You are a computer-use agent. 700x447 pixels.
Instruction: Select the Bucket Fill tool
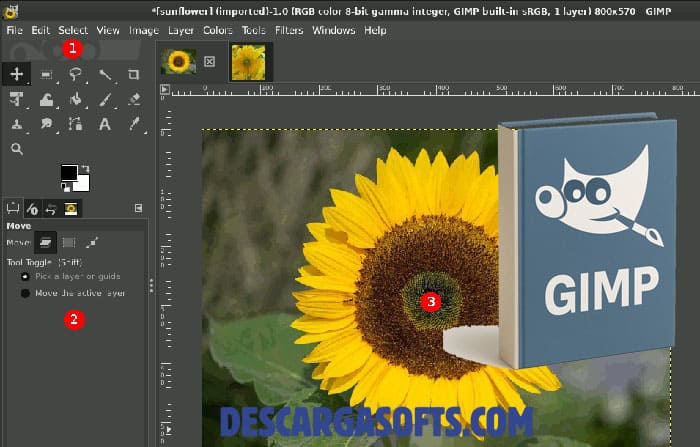click(x=75, y=99)
